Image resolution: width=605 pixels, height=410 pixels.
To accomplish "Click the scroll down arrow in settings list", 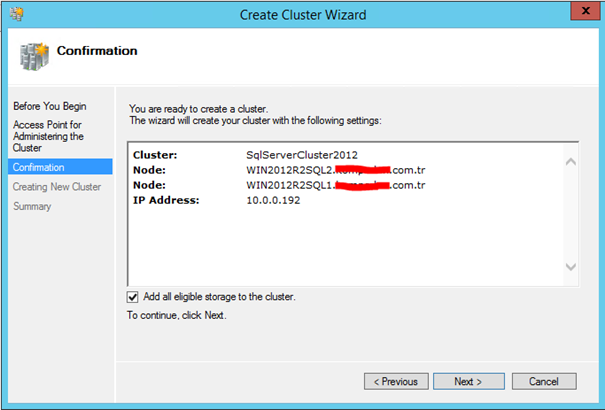I will pyautogui.click(x=571, y=267).
